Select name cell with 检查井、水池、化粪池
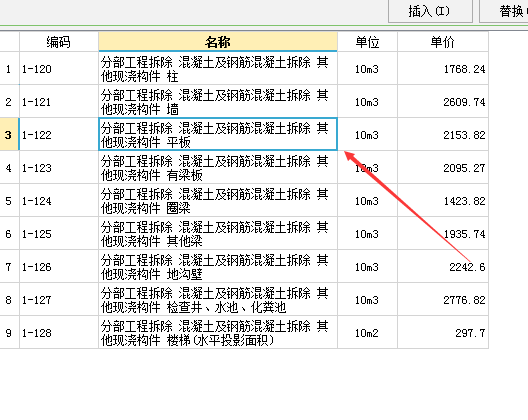The height and width of the screenshot is (420, 528). [x=218, y=299]
